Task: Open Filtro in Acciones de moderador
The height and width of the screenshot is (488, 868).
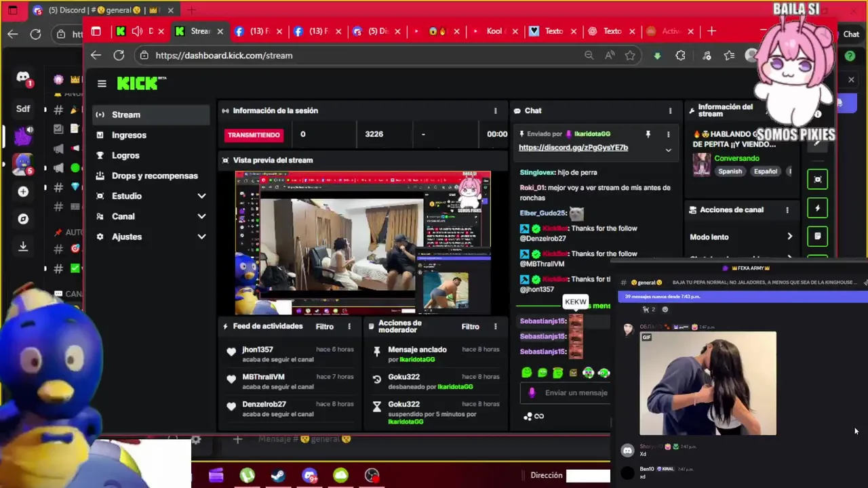Action: click(470, 326)
